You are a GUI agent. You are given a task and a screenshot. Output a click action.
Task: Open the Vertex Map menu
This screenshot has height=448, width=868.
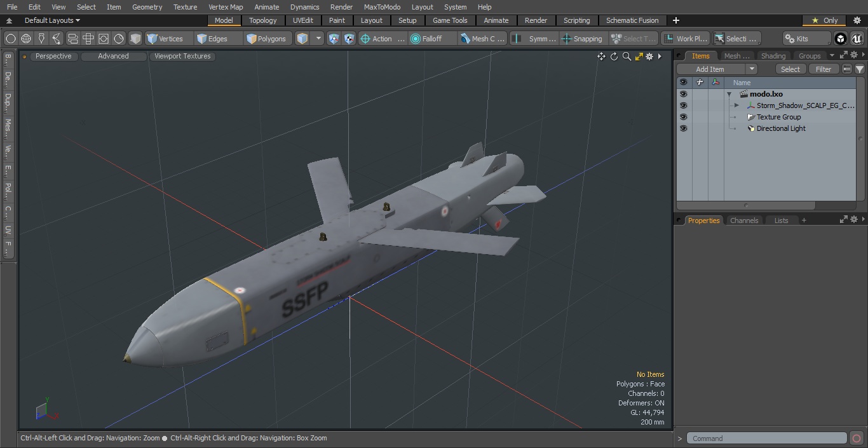[226, 7]
